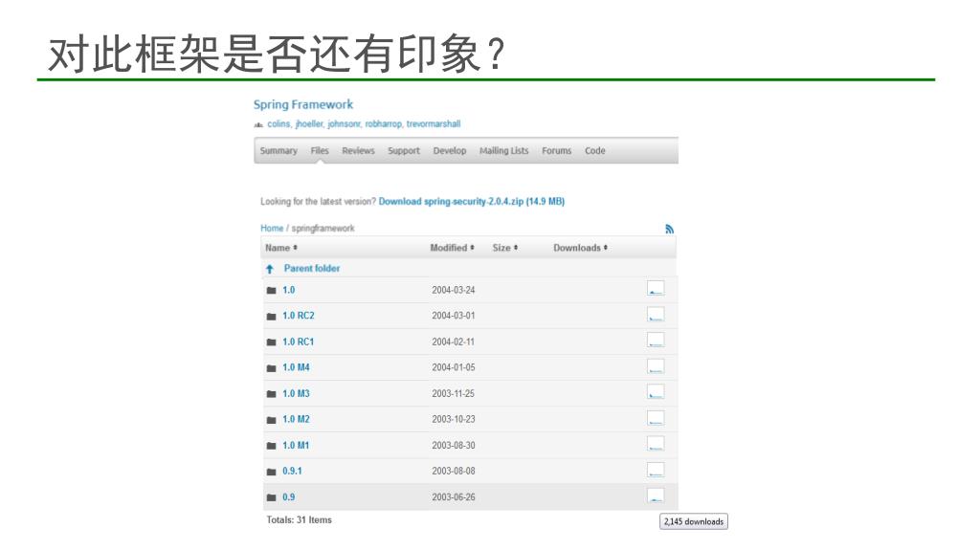Open the RSS feed icon

(x=669, y=230)
